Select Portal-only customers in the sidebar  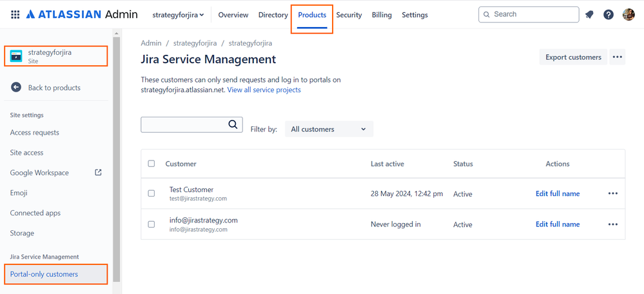[x=56, y=274]
